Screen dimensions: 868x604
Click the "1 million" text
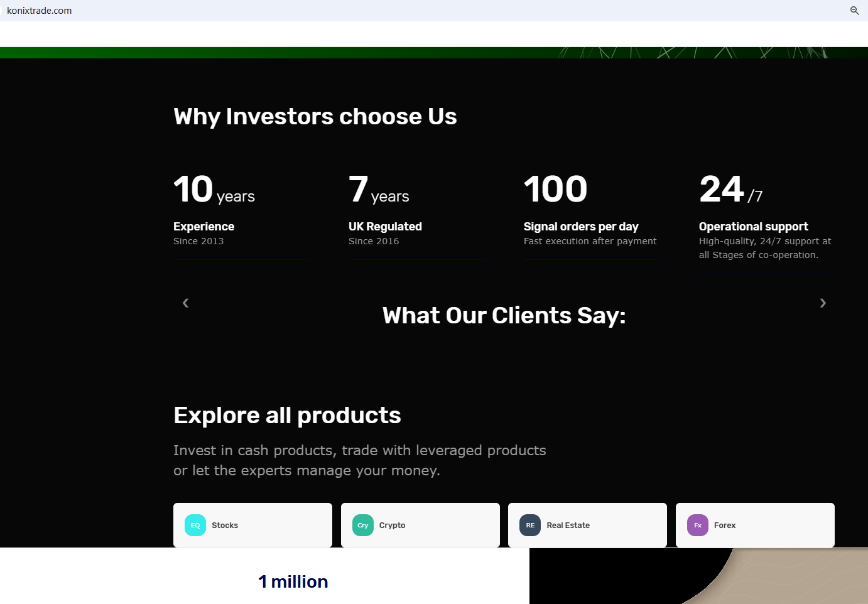click(x=293, y=582)
